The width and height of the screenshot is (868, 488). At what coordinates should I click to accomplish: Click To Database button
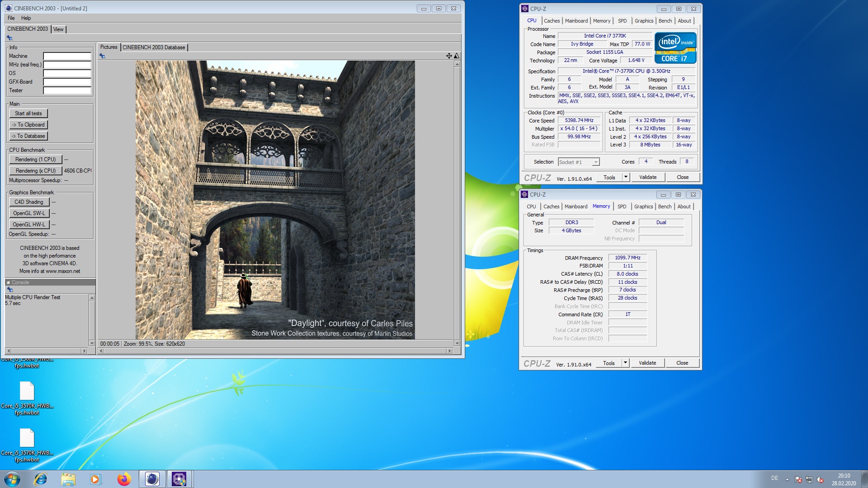click(x=28, y=136)
